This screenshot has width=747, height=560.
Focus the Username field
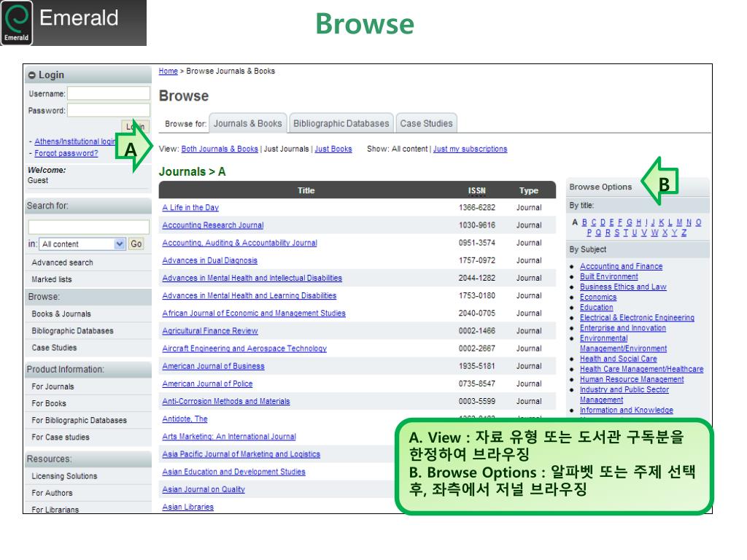pyautogui.click(x=109, y=93)
